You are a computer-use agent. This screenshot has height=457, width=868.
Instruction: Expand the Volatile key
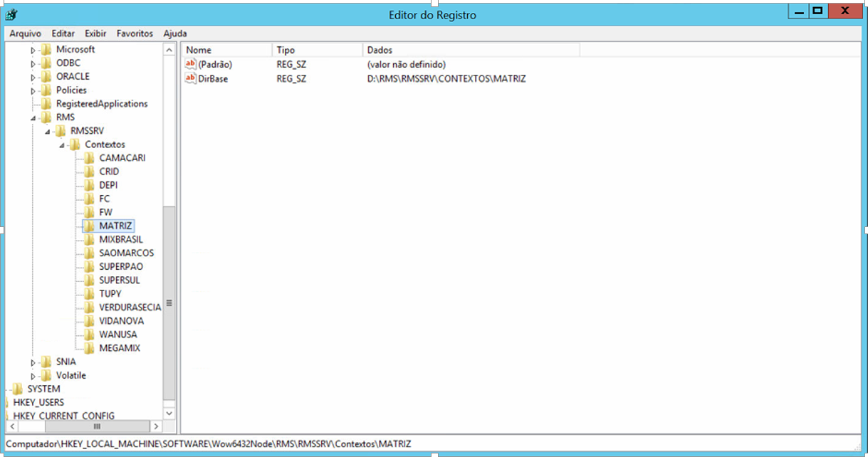tap(33, 376)
